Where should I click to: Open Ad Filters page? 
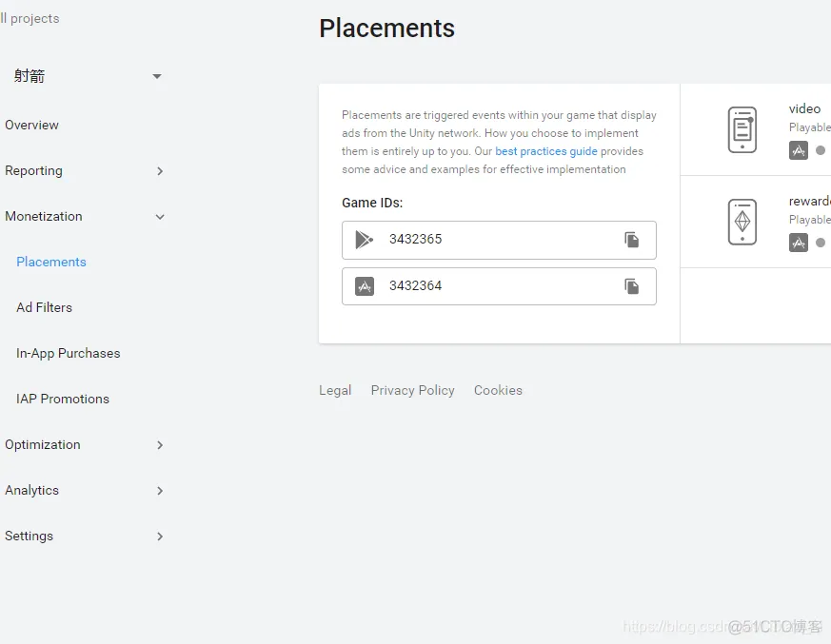coord(44,307)
